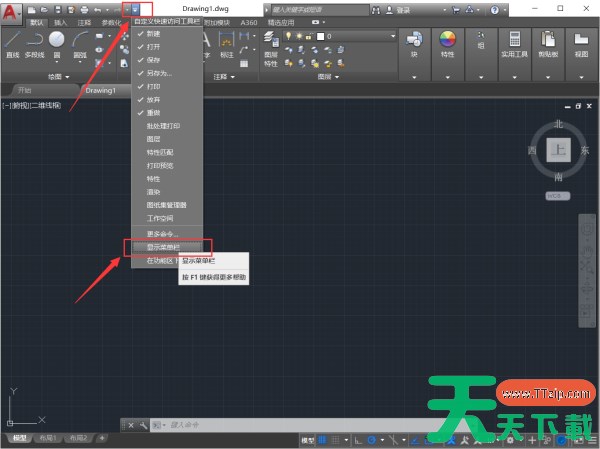Select the Circle (圆) tool
This screenshot has height=449, width=600.
pyautogui.click(x=57, y=43)
